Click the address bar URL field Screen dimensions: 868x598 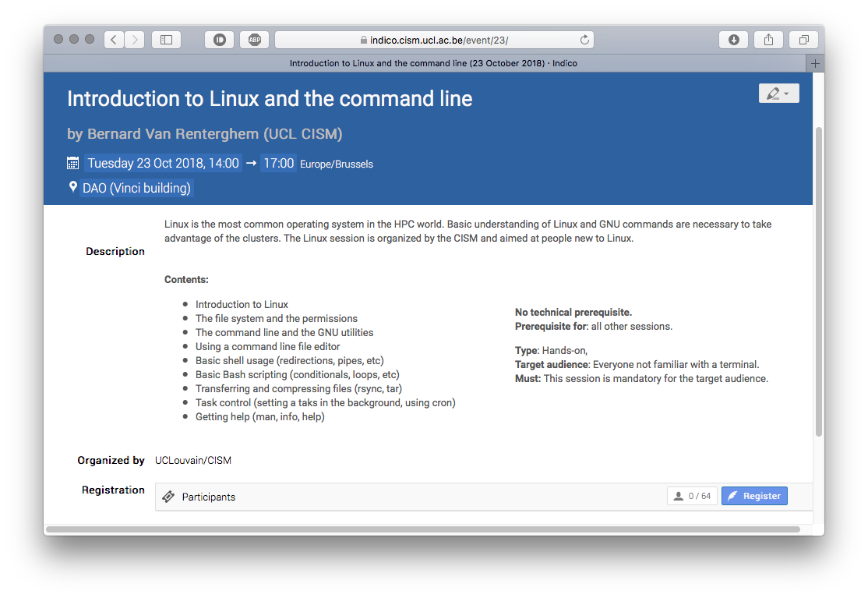434,40
